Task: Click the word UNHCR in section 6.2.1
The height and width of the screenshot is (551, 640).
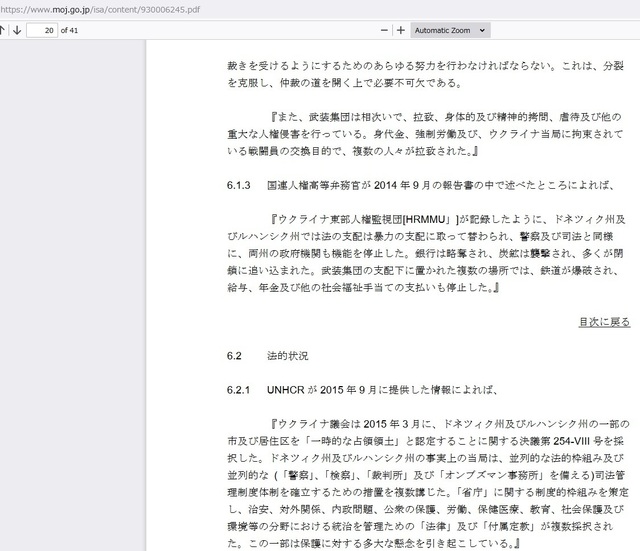Action: point(286,390)
